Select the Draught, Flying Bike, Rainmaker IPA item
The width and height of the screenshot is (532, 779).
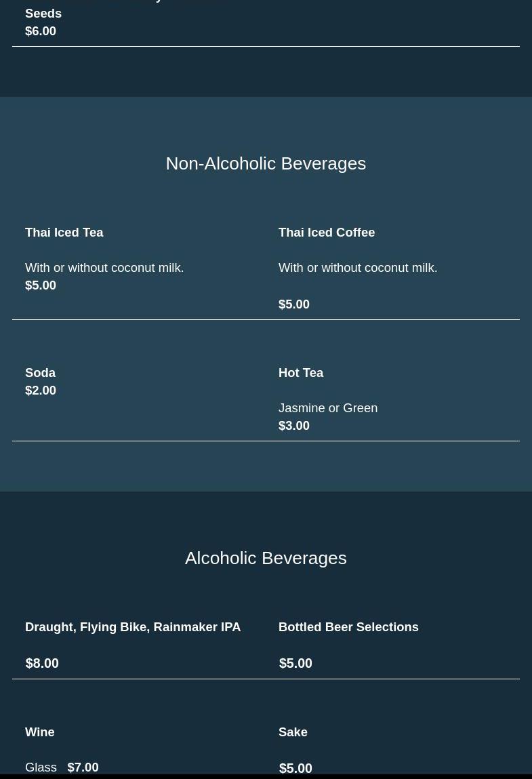click(x=133, y=627)
